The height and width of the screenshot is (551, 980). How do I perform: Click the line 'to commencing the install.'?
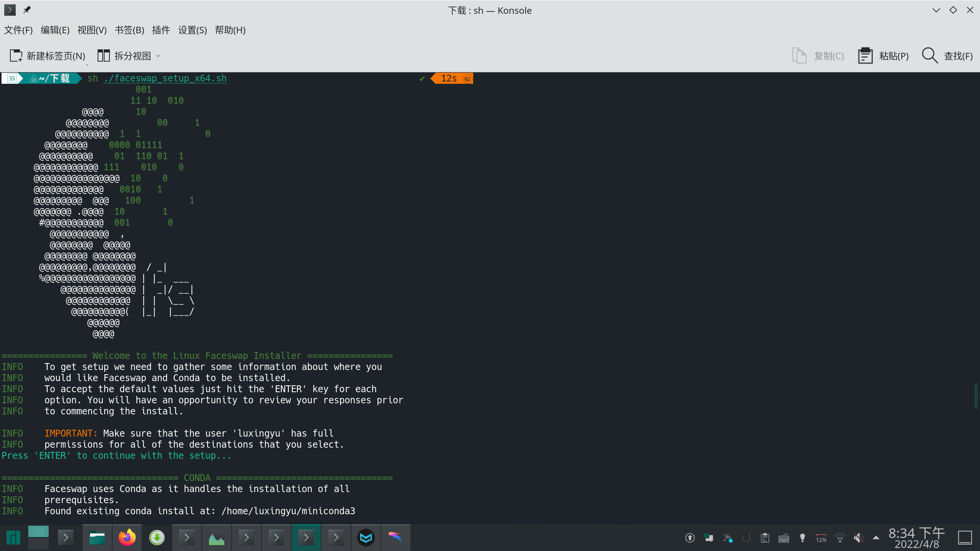point(114,411)
